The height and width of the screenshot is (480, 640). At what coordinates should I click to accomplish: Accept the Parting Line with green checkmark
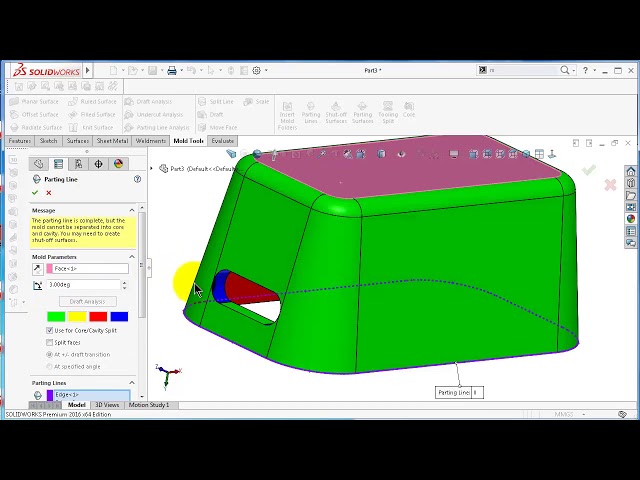tap(35, 193)
